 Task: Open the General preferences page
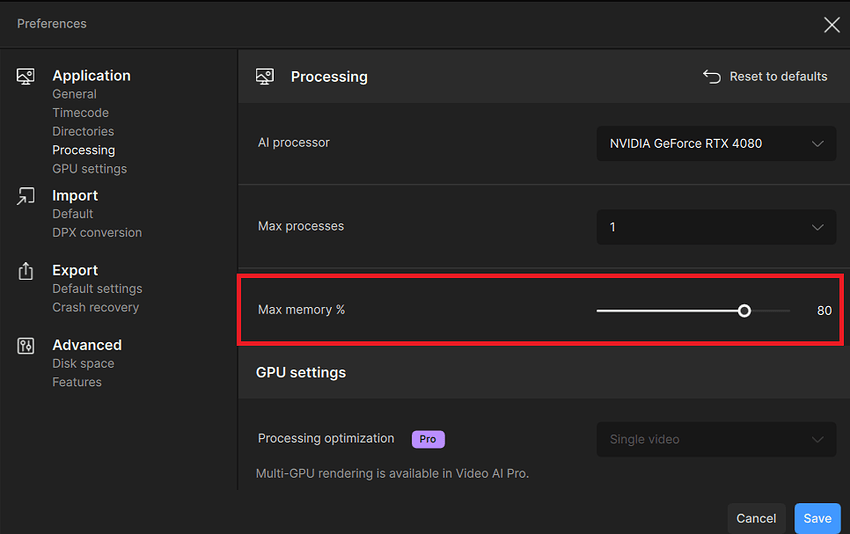(x=74, y=94)
